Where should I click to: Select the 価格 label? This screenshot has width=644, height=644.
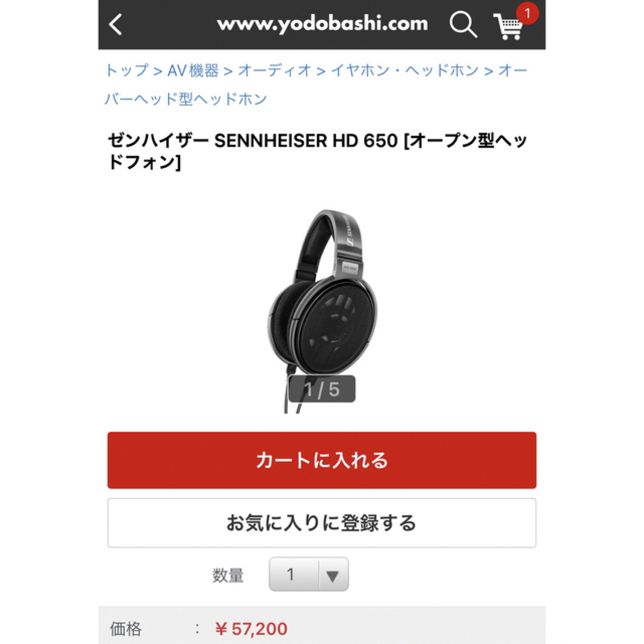click(126, 629)
